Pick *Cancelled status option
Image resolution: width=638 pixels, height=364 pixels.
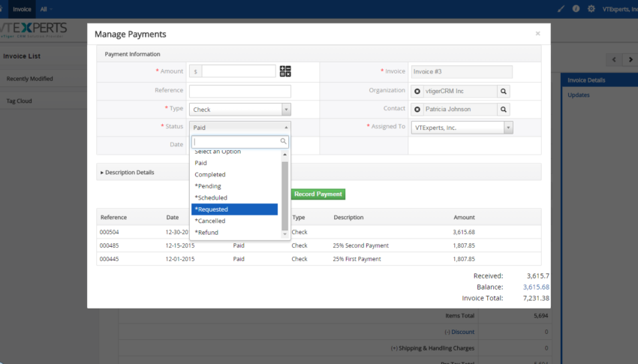click(235, 221)
